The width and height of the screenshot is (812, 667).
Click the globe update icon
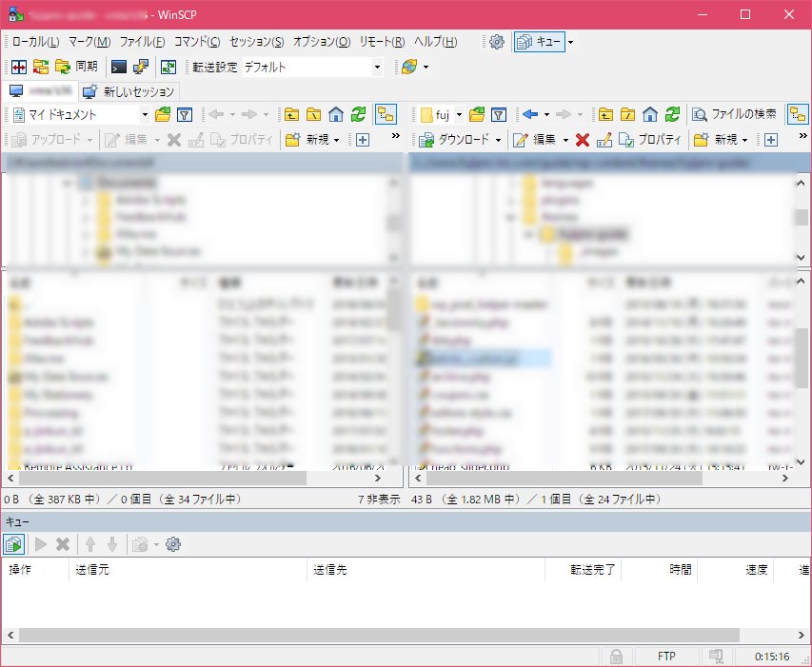409,67
